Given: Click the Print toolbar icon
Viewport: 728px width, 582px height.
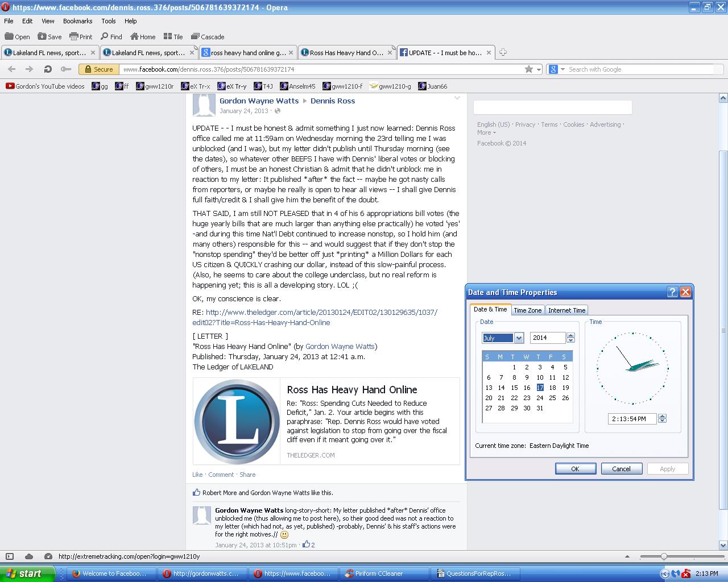Looking at the screenshot, I should (x=74, y=36).
